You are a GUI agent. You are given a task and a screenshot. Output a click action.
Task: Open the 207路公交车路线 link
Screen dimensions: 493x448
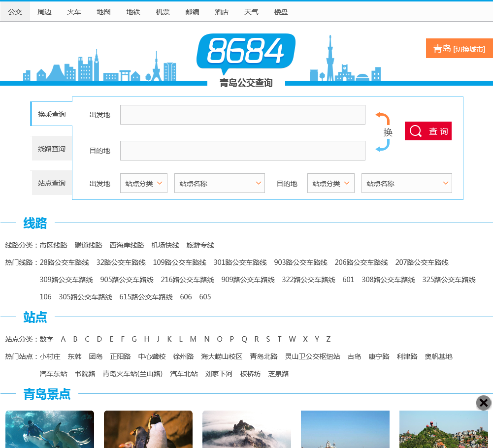coord(422,262)
